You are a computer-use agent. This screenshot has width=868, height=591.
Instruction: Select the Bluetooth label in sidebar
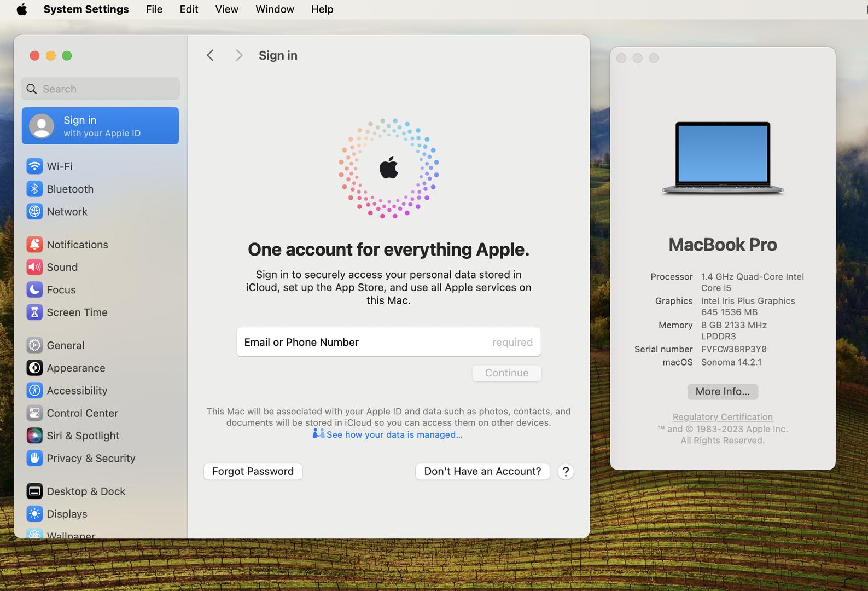(x=70, y=189)
